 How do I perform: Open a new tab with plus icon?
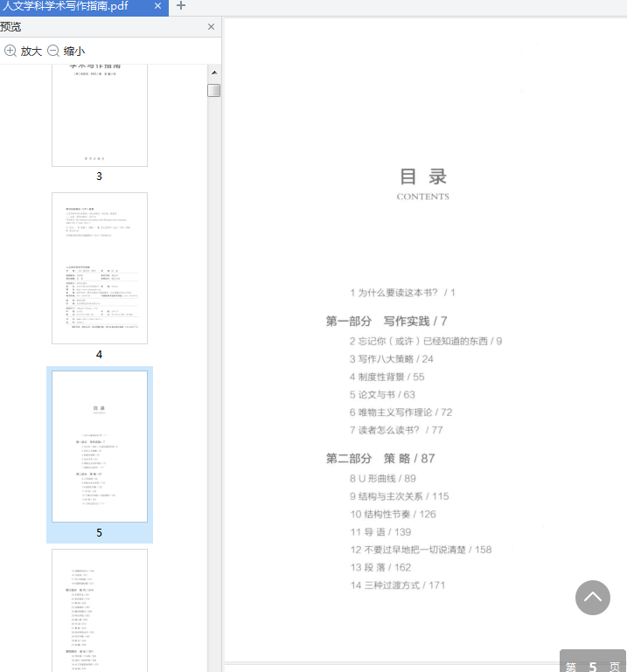click(x=181, y=5)
